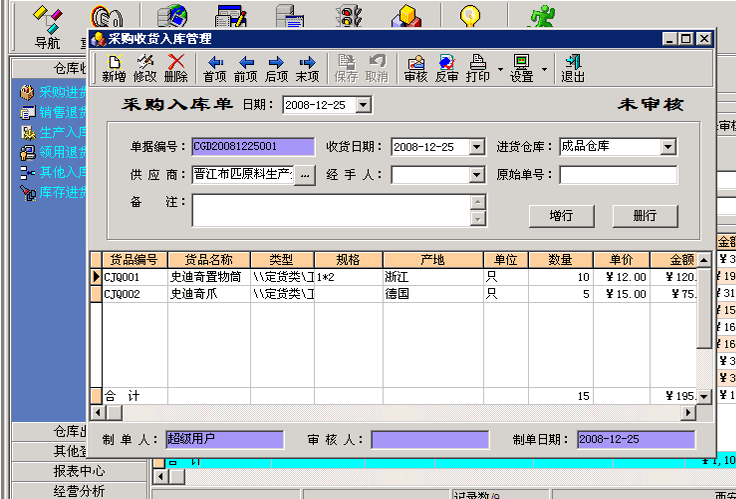736x499 pixels.
Task: Click the 数量 column header
Action: (561, 260)
